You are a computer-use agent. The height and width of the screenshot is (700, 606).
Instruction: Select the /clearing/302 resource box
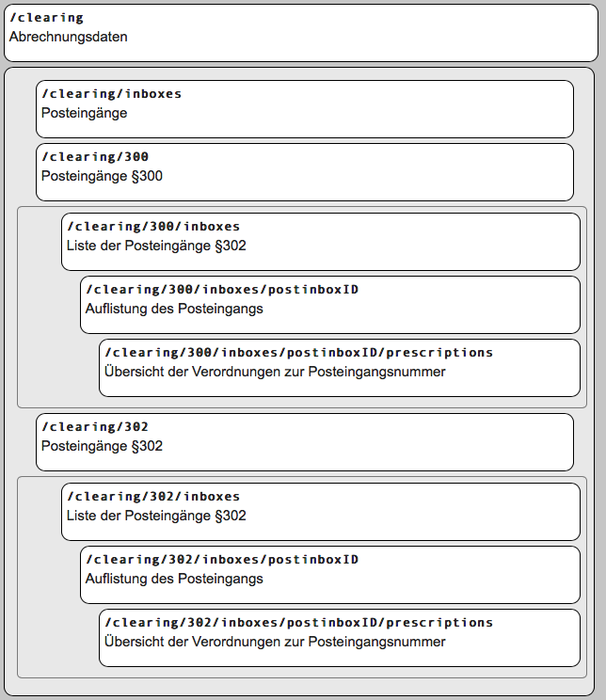[x=305, y=442]
